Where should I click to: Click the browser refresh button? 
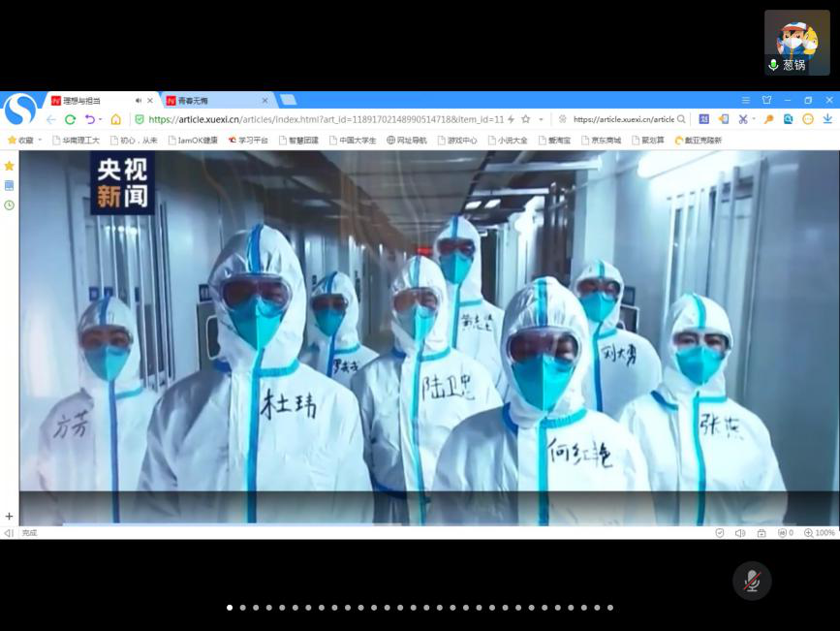coord(70,119)
